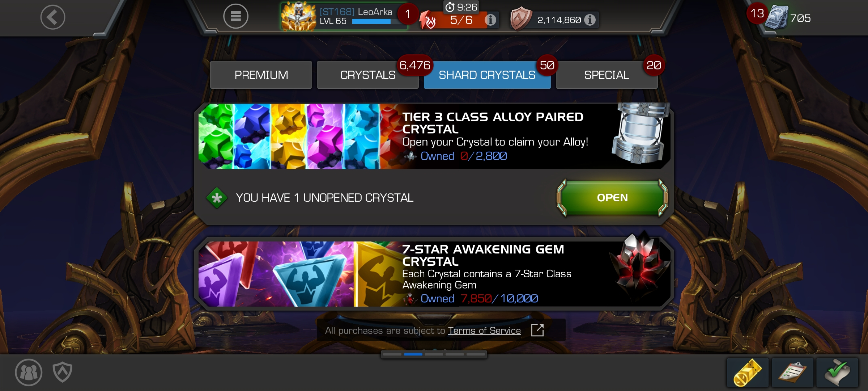Image resolution: width=868 pixels, height=391 pixels.
Task: Tap the LeoArka profile avatar
Action: click(299, 16)
